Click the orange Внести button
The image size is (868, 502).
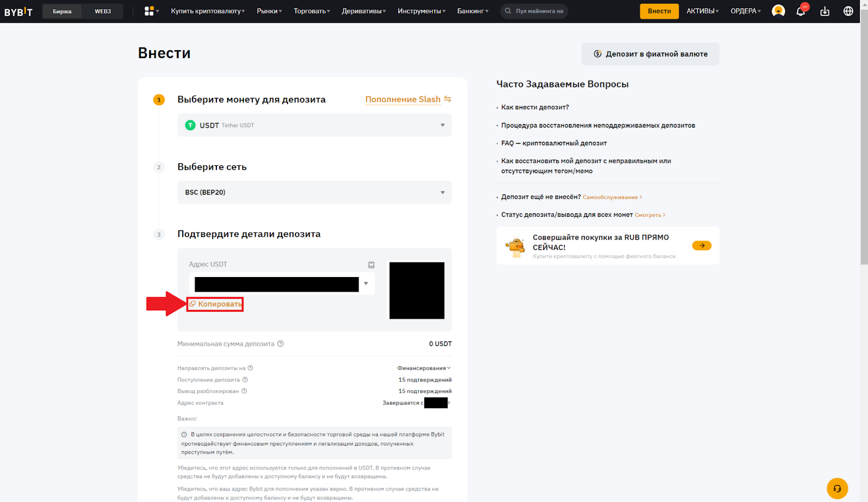pyautogui.click(x=659, y=11)
